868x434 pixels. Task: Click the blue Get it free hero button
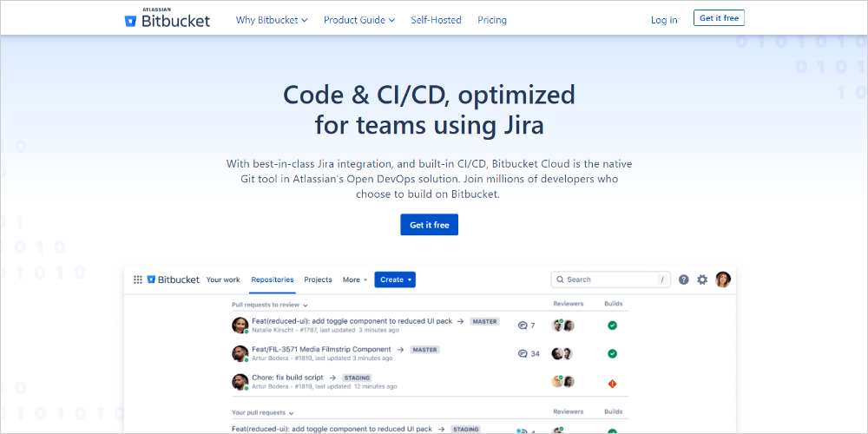[x=430, y=225]
